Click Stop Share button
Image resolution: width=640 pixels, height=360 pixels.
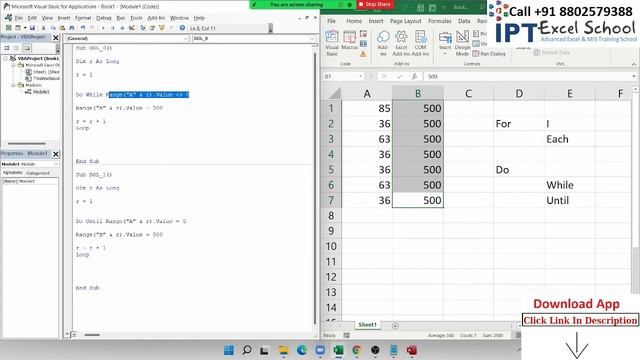375,4
